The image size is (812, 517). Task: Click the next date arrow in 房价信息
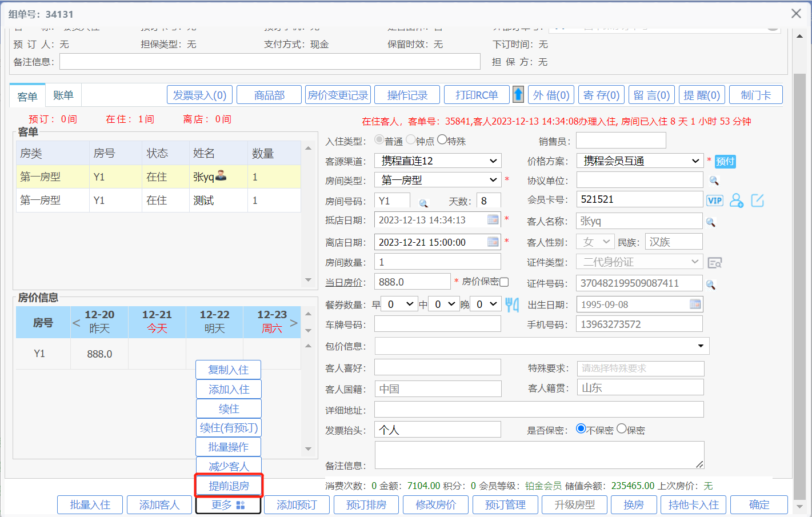(x=294, y=323)
